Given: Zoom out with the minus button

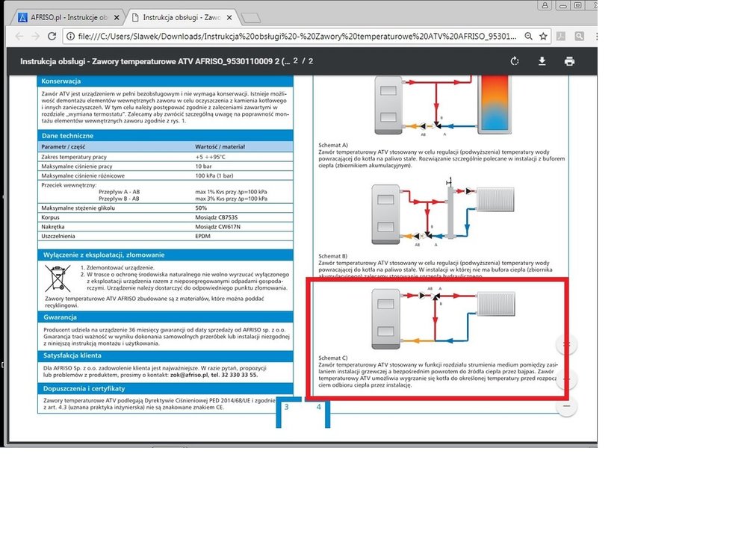Looking at the screenshot, I should (x=567, y=405).
